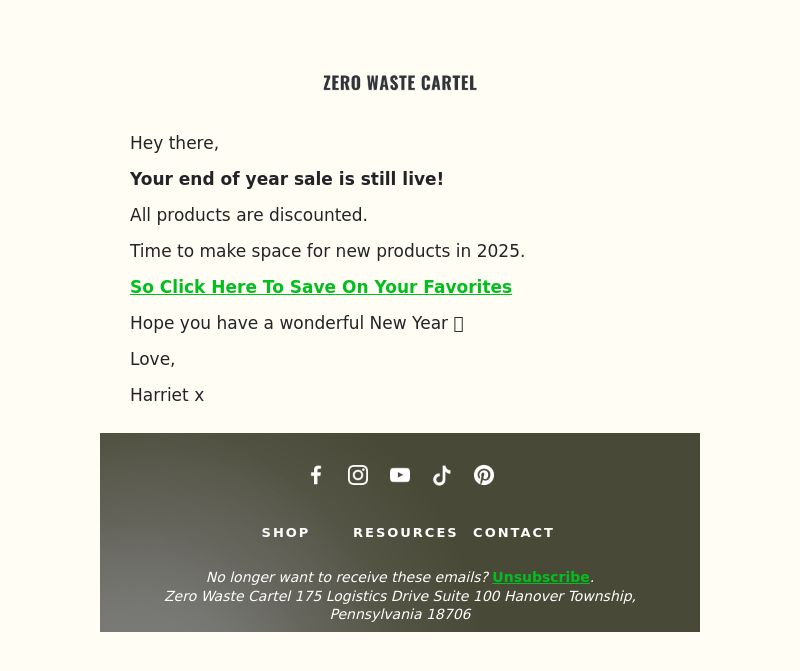The image size is (800, 671).
Task: Go to the SHOP footer menu
Action: tap(285, 533)
